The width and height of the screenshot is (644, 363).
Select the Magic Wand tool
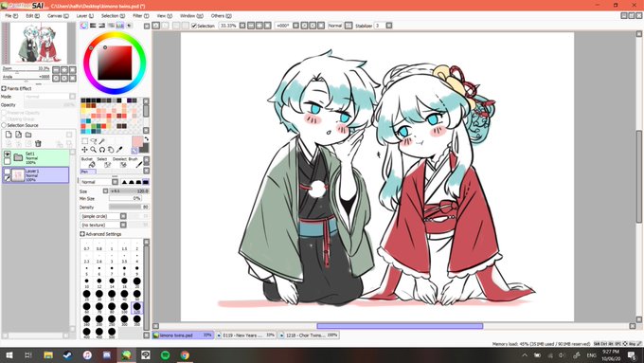[x=102, y=141]
